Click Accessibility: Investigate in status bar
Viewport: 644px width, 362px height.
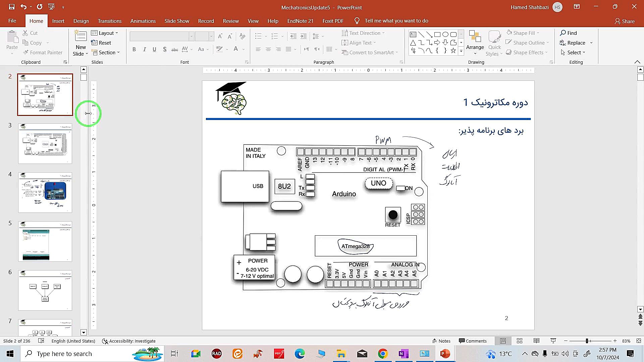(129, 341)
